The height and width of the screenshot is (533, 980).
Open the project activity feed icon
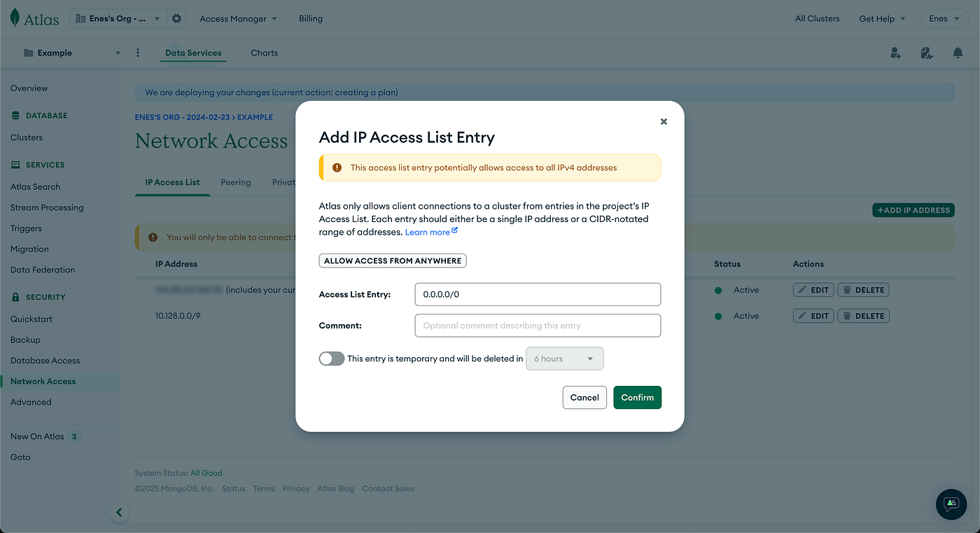[927, 53]
